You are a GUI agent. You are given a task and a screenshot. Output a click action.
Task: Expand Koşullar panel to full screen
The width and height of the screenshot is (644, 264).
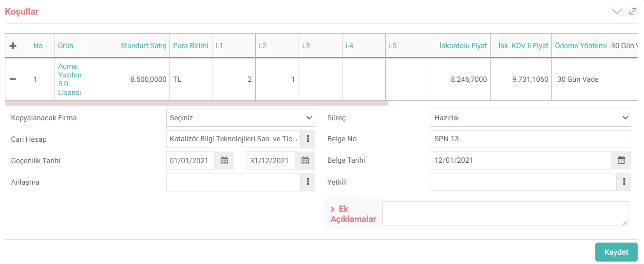point(633,12)
